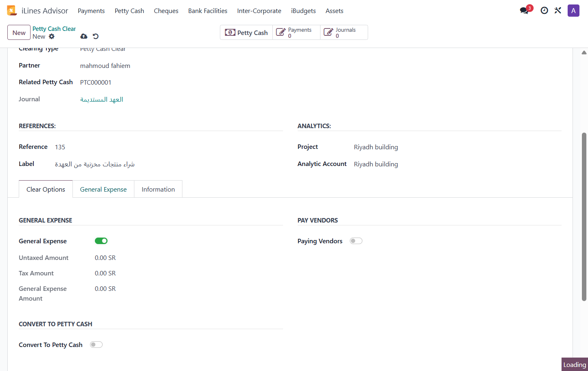Click the settings gear next to New
This screenshot has width=588, height=371.
[52, 36]
